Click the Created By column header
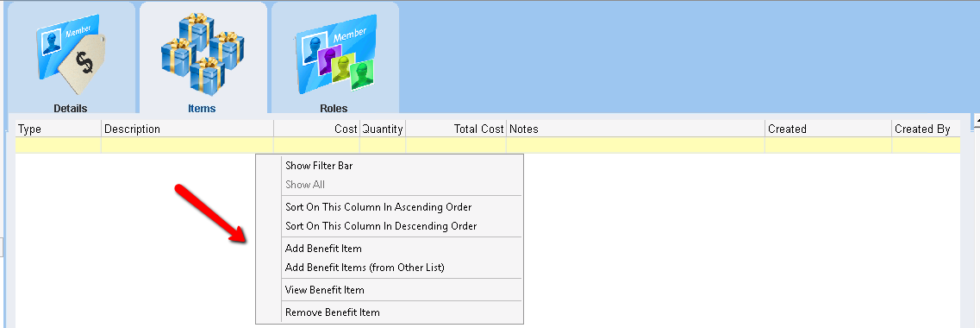The image size is (980, 328). point(926,129)
